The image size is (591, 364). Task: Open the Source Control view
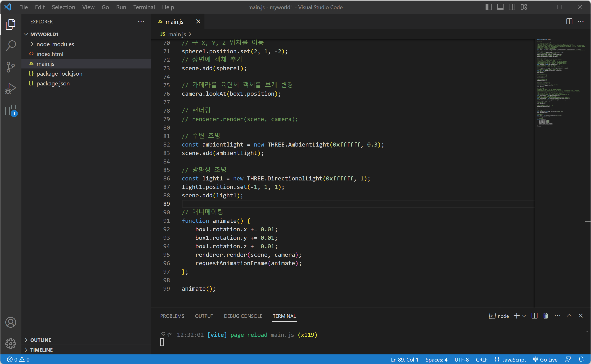(x=10, y=67)
